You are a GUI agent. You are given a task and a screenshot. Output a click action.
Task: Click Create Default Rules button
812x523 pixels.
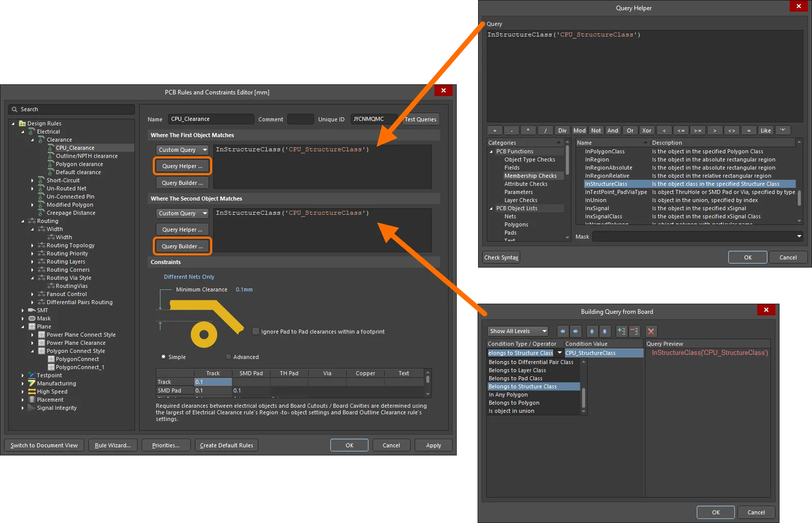(x=226, y=445)
